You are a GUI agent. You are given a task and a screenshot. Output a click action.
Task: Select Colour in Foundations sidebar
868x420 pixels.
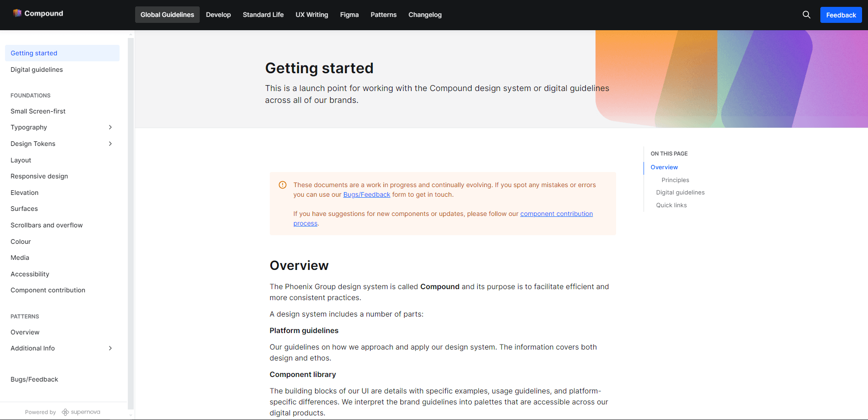click(21, 242)
